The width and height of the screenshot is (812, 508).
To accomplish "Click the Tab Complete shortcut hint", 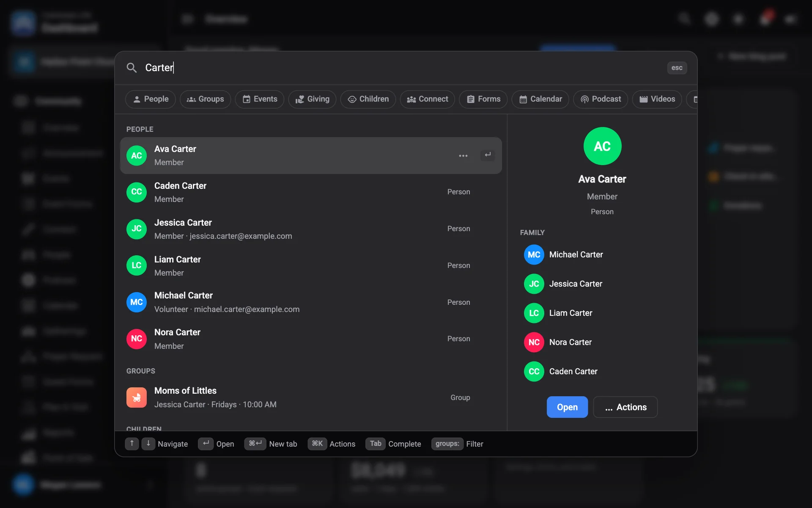I will (393, 444).
